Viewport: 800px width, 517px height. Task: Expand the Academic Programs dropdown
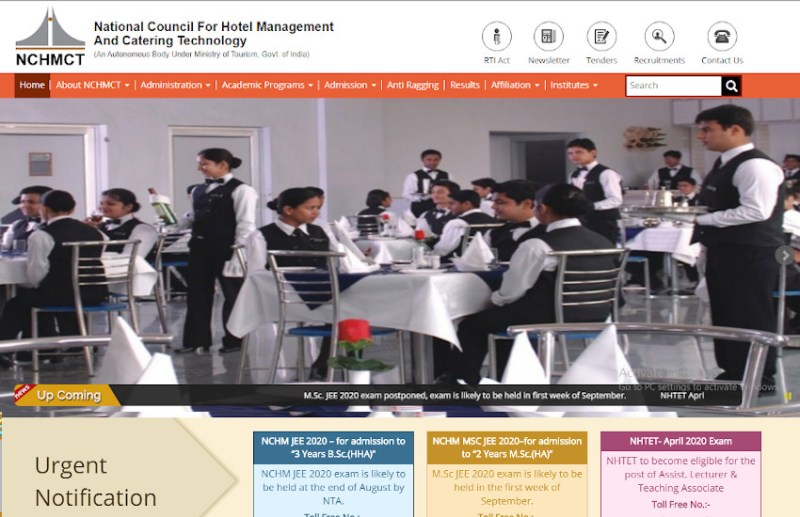click(x=267, y=85)
